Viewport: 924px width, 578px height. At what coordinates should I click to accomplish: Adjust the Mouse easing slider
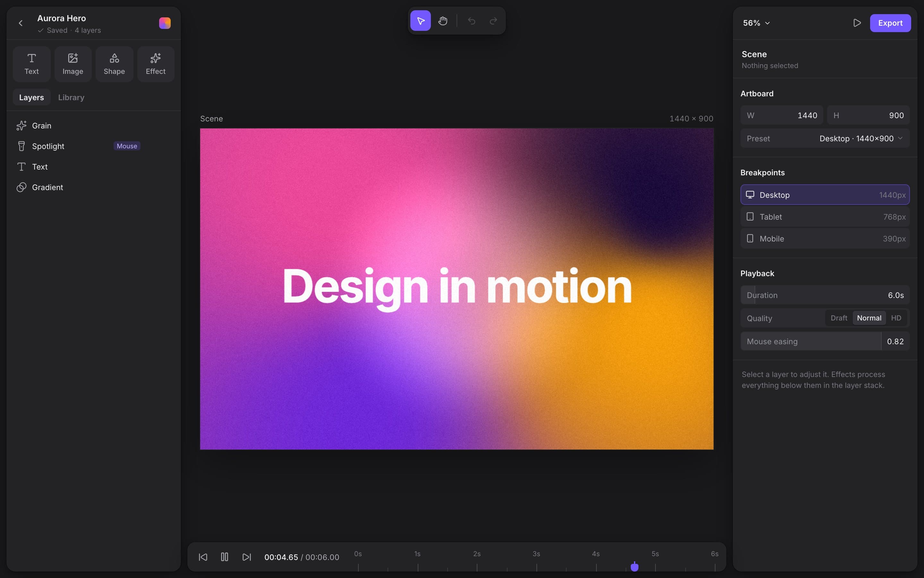point(825,341)
